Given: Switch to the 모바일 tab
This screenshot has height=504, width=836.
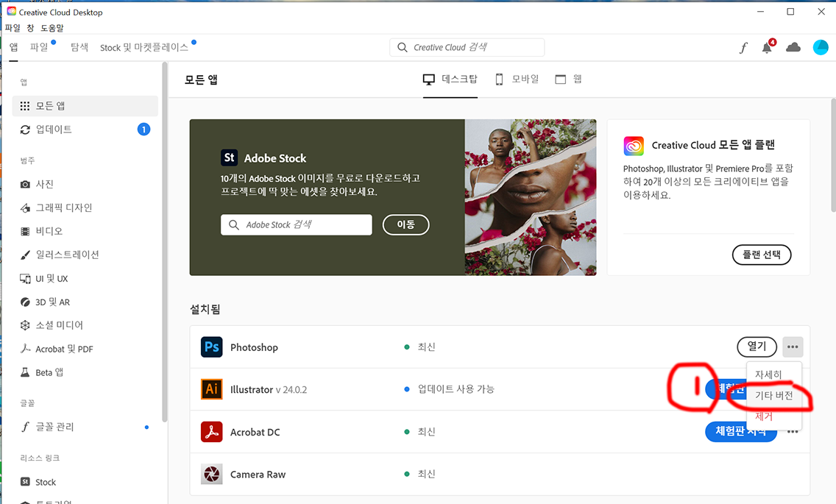Looking at the screenshot, I should pos(517,79).
